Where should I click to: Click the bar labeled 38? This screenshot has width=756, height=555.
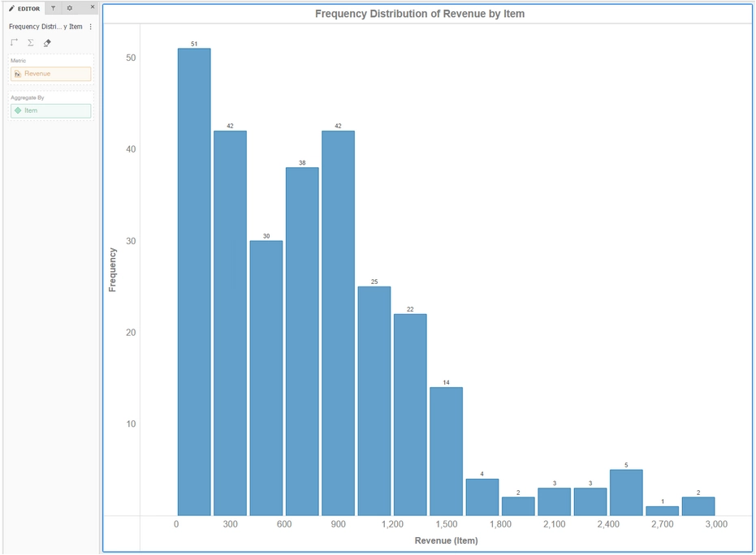(302, 341)
